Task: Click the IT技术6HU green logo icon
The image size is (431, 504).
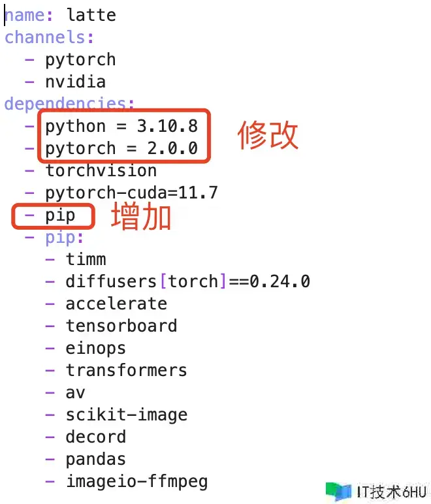Action: (x=340, y=491)
